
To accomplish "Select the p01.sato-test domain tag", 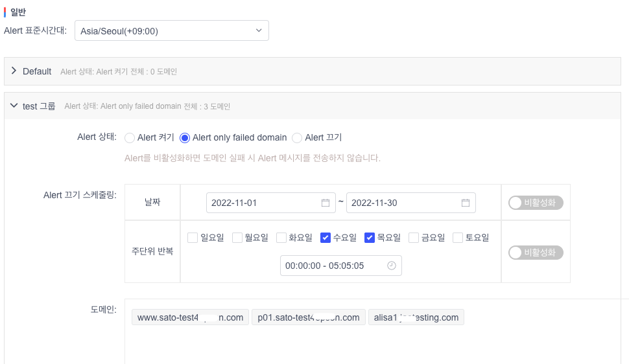I will (309, 317).
